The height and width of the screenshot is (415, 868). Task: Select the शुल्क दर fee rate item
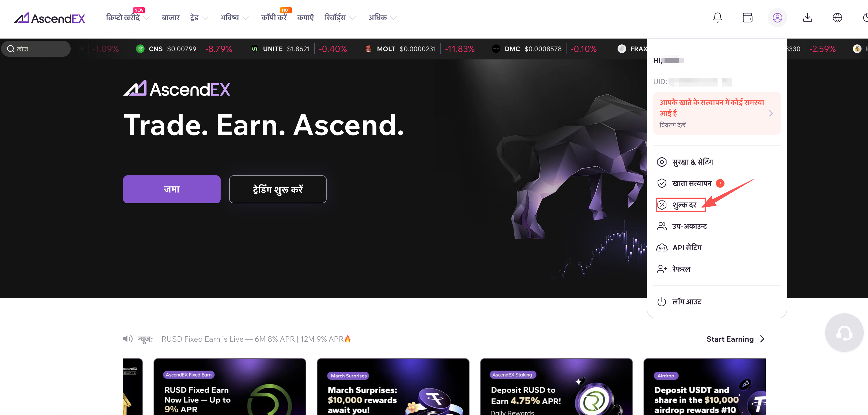681,205
